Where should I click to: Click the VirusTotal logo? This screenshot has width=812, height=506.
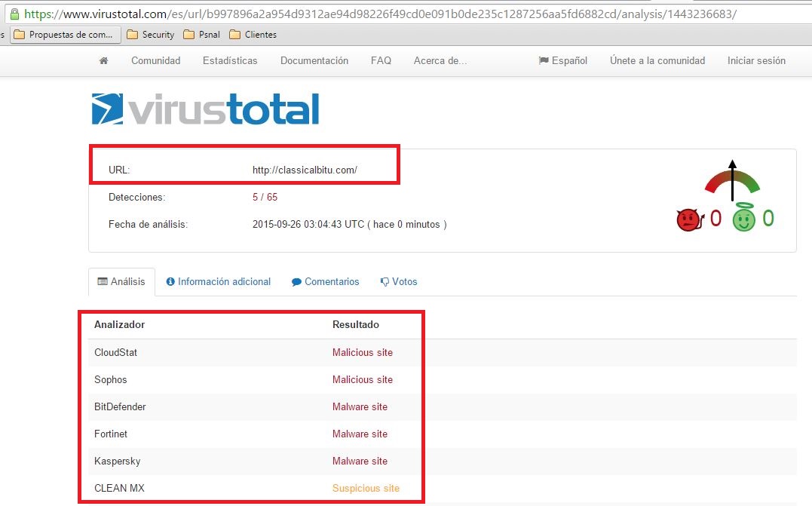(205, 109)
